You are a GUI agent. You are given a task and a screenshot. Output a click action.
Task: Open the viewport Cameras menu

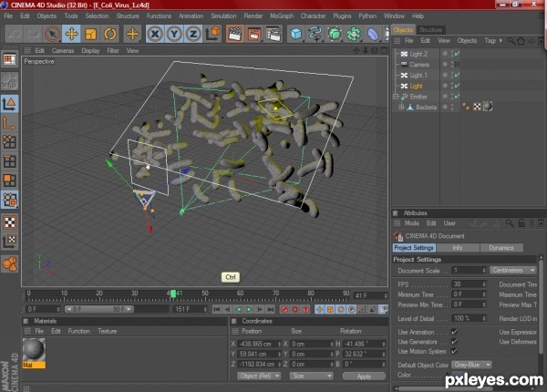[x=63, y=50]
